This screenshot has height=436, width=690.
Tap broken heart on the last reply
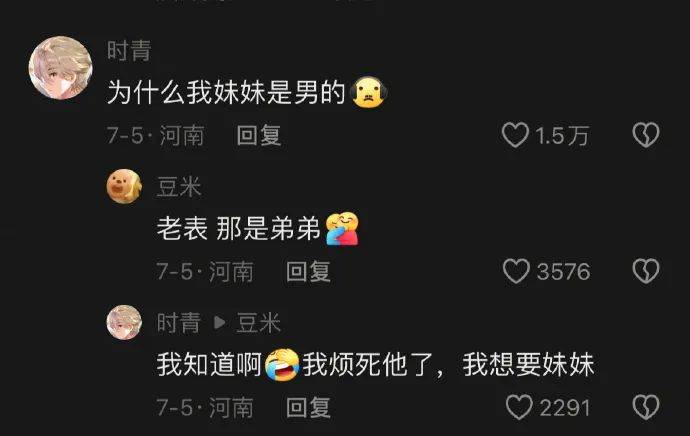pos(646,407)
